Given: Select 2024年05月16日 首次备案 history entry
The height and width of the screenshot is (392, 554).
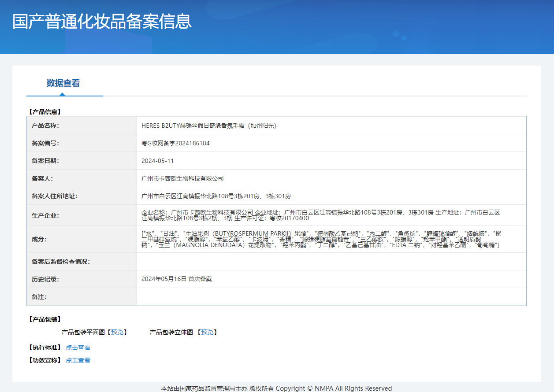Looking at the screenshot, I should 177,279.
